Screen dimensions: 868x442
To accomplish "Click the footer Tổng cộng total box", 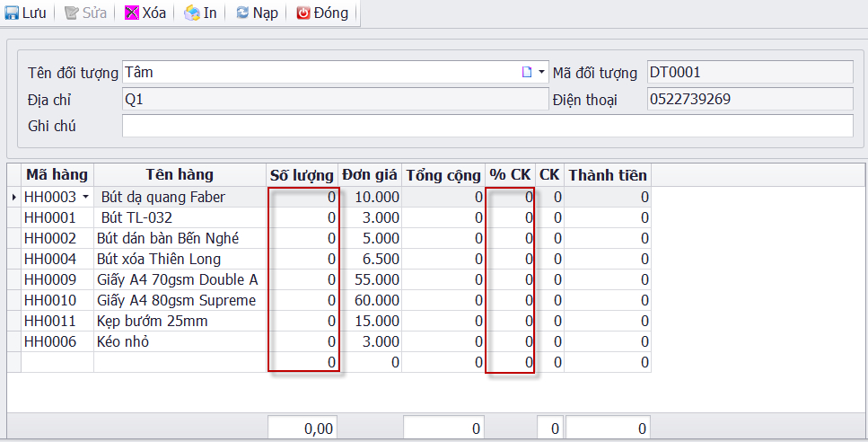I will click(x=443, y=429).
